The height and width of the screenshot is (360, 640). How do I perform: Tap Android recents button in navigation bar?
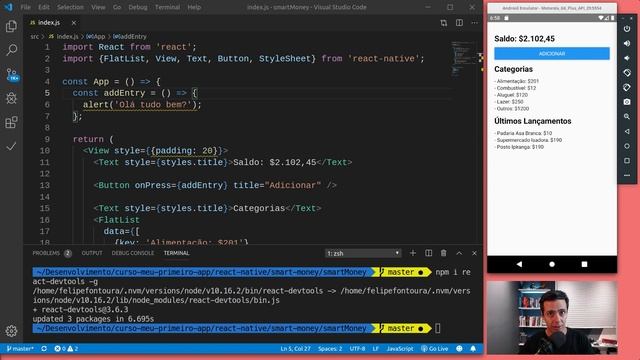point(584,264)
